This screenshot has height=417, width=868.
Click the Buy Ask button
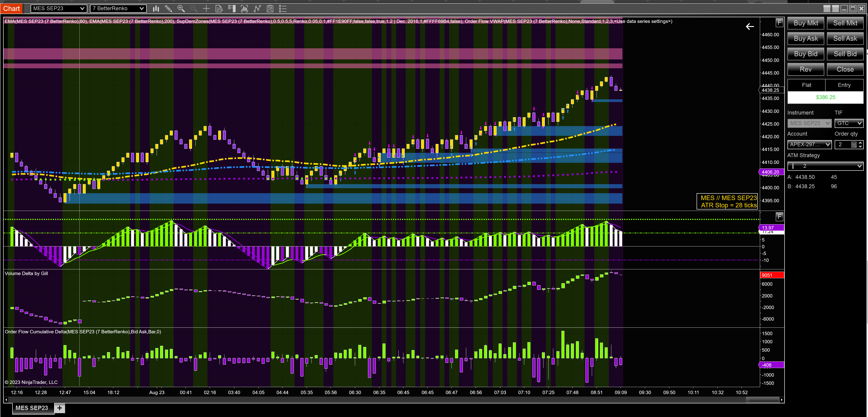point(806,39)
